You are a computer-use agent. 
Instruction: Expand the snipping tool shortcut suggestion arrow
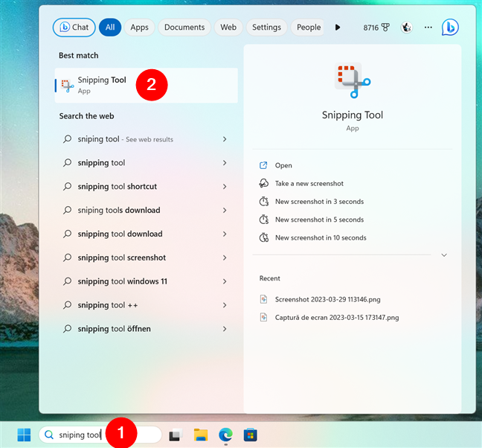(225, 187)
